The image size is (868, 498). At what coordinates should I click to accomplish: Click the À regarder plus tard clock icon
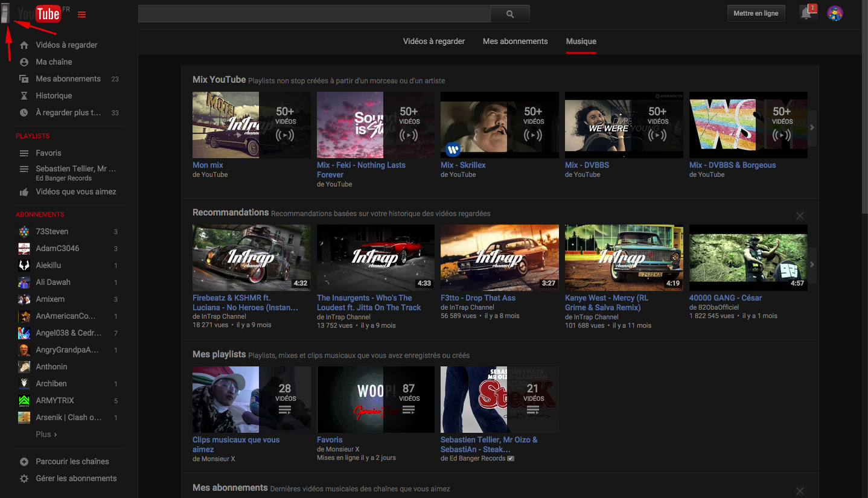pyautogui.click(x=24, y=113)
